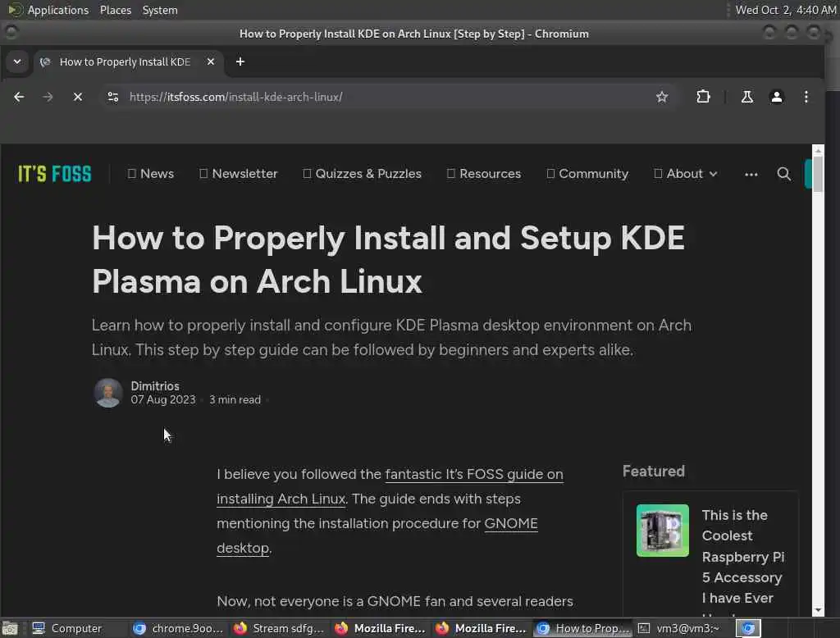This screenshot has height=638, width=840.
Task: Open the Dimitrios author link
Action: (x=155, y=385)
